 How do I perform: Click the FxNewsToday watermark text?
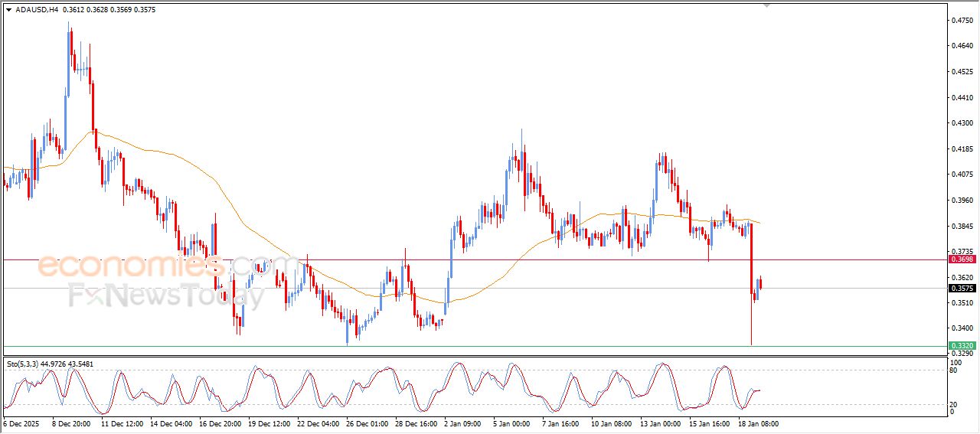click(x=166, y=295)
